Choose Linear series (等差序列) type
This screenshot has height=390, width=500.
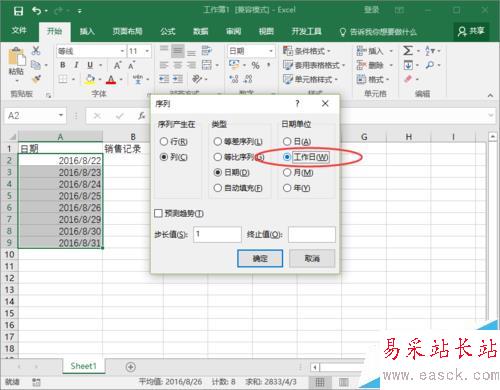(x=238, y=142)
